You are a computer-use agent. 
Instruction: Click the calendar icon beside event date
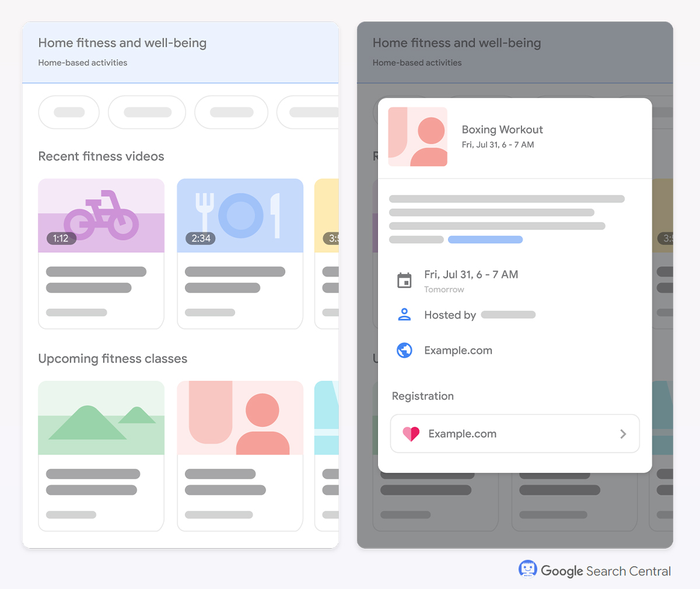[404, 280]
